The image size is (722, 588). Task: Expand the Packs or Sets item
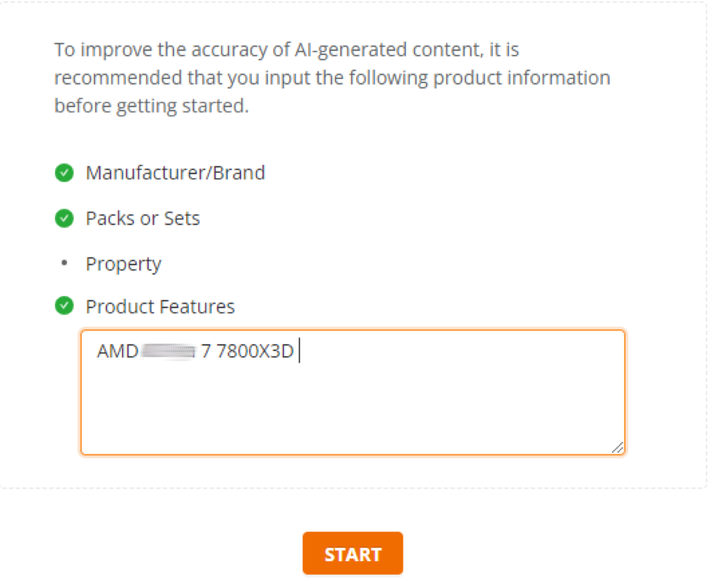pos(142,219)
